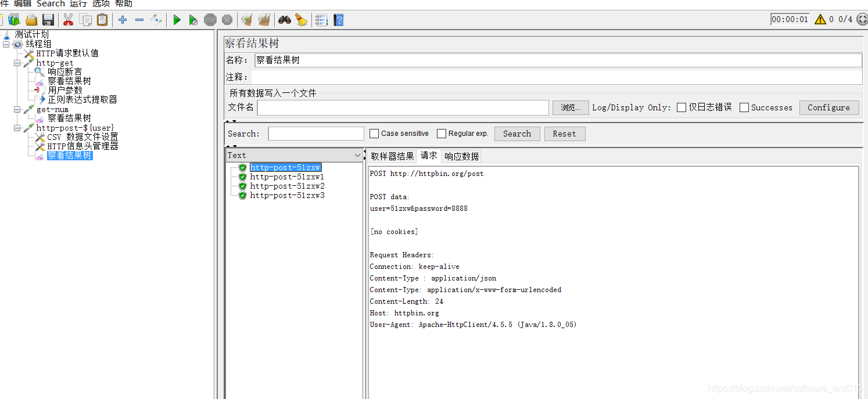This screenshot has height=399, width=868.
Task: Open the Templates toolbar icon
Action: click(14, 20)
